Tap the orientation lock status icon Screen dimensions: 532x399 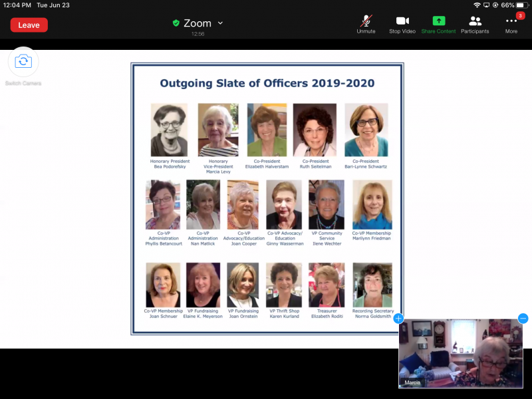(x=495, y=5)
